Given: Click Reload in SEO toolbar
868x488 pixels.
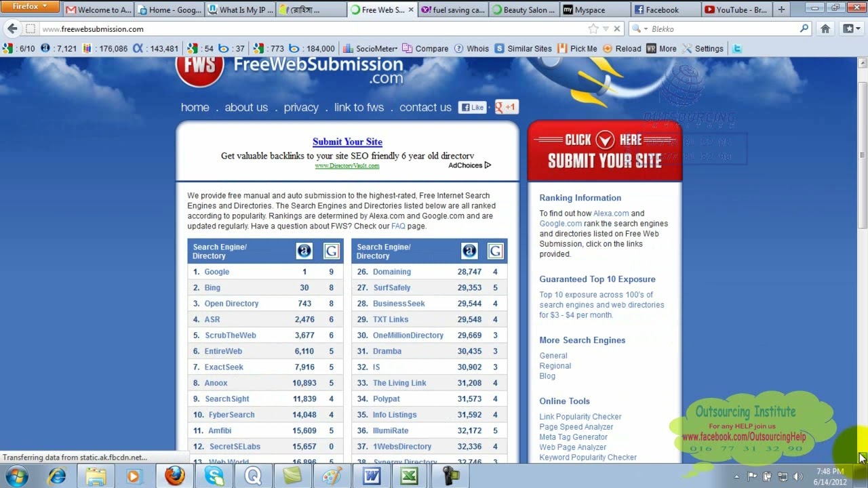Looking at the screenshot, I should pyautogui.click(x=622, y=48).
